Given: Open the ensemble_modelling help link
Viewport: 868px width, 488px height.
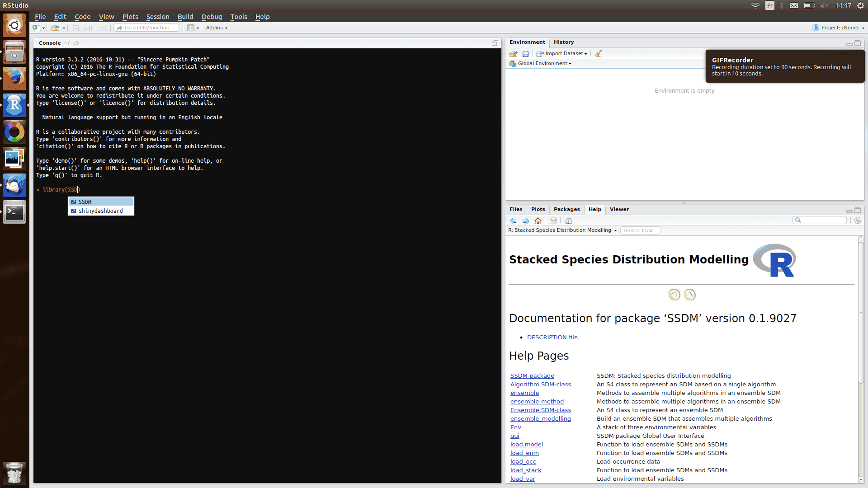Looking at the screenshot, I should coord(540,419).
